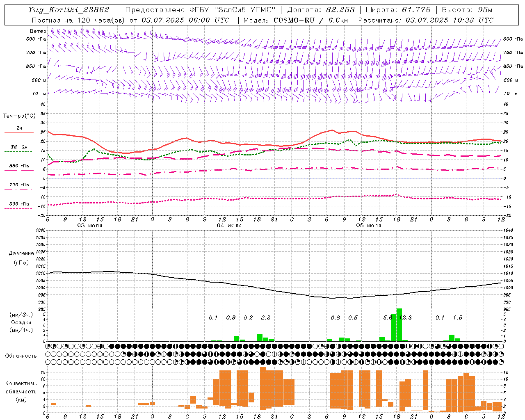Select the 'Модель COSMO-RU / 6.6км' label
This screenshot has width=525, height=420.
pos(296,20)
